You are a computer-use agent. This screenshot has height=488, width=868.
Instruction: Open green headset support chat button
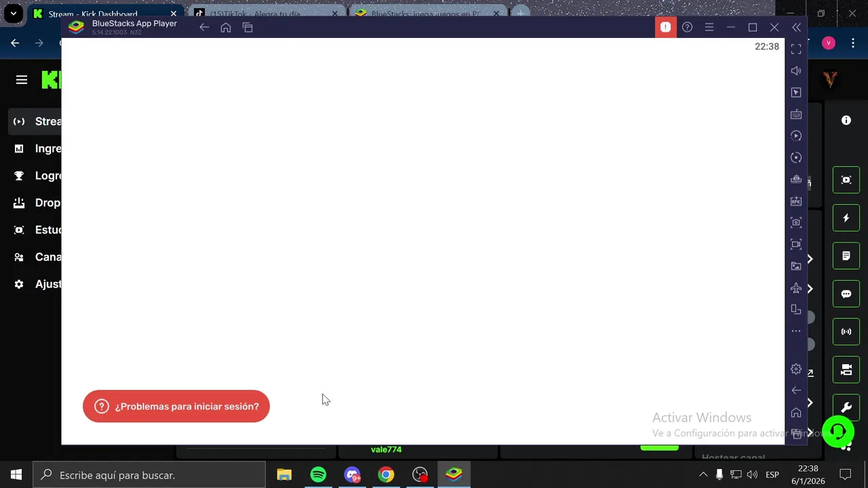point(838,431)
